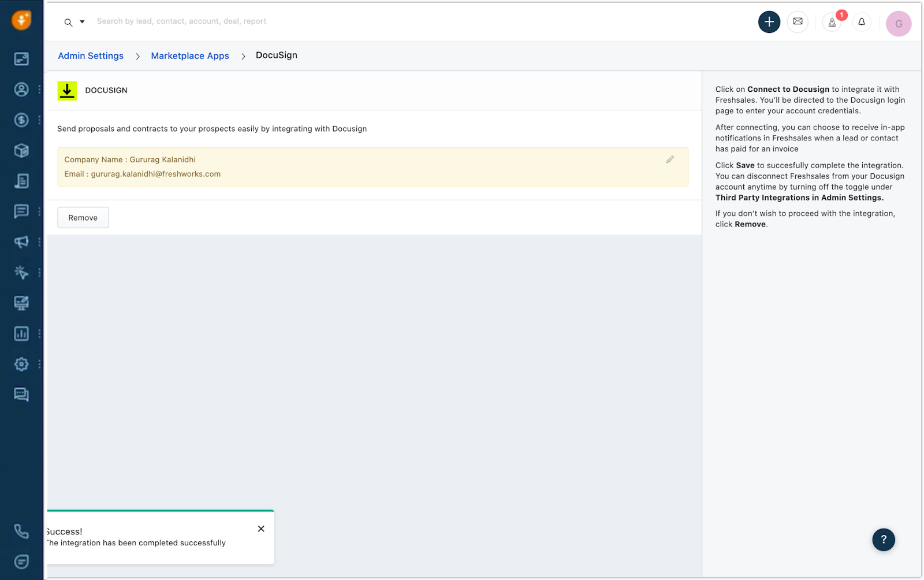The width and height of the screenshot is (924, 580).
Task: Select the Deals dollar icon
Action: 21,120
